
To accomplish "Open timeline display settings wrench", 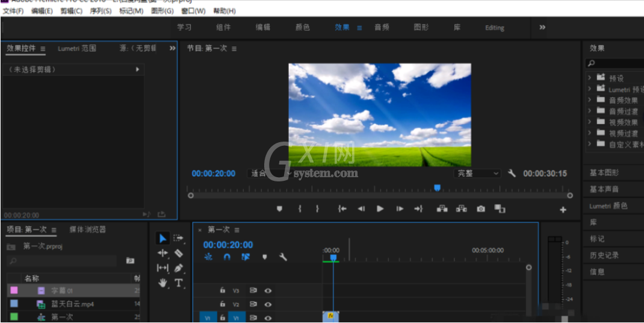I will [282, 257].
